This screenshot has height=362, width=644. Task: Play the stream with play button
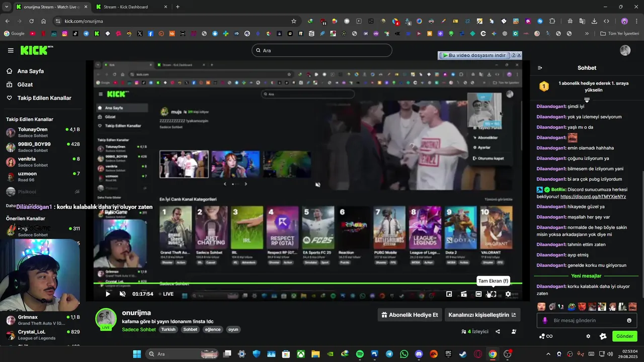click(x=108, y=294)
